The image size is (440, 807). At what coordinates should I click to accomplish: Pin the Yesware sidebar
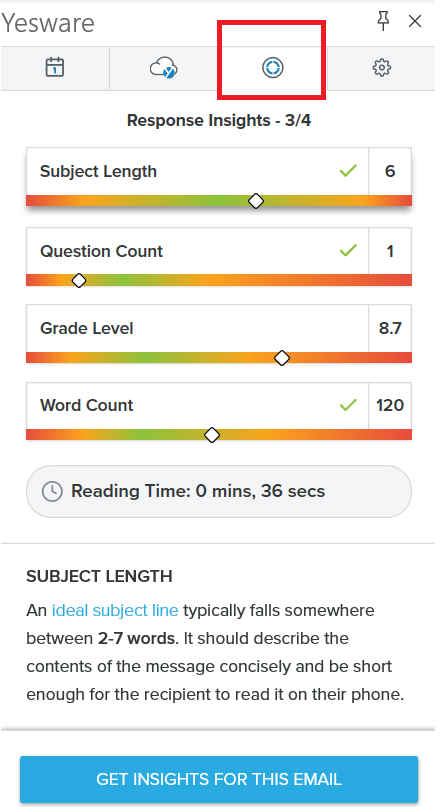coord(383,21)
